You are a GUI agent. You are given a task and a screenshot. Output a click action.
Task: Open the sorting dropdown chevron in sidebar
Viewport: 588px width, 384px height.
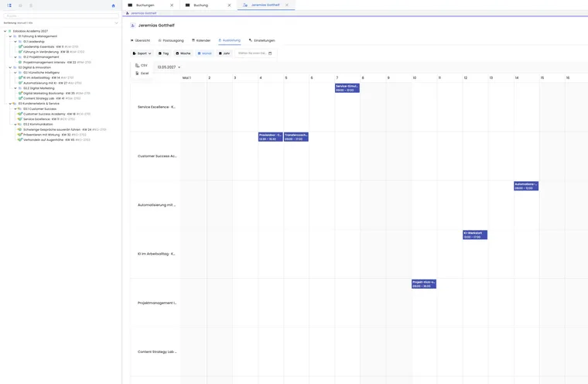tap(116, 23)
